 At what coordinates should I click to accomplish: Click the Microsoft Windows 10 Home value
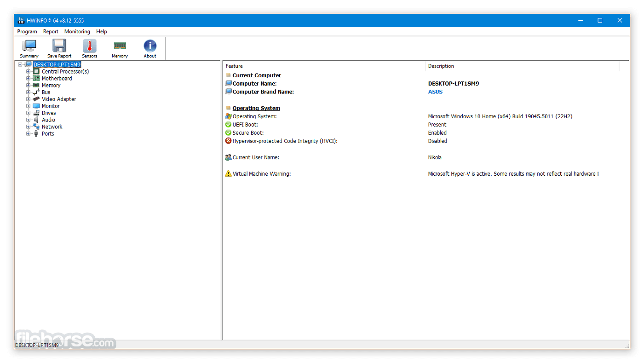coord(500,116)
